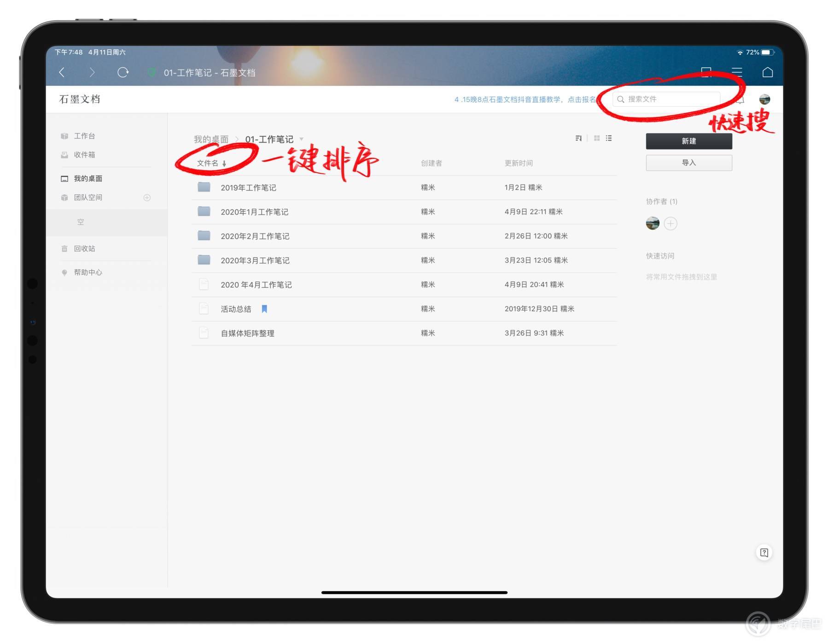The image size is (829, 644).
Task: Click the iPad battery status indicator
Action: (x=767, y=52)
